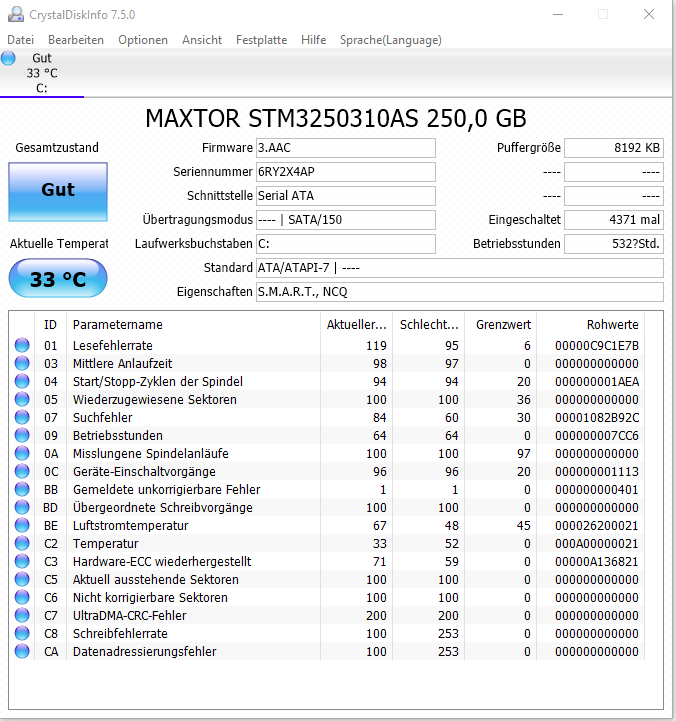Click the Laufwerksbuchstaben field C:
This screenshot has height=721, width=676.
[x=346, y=244]
